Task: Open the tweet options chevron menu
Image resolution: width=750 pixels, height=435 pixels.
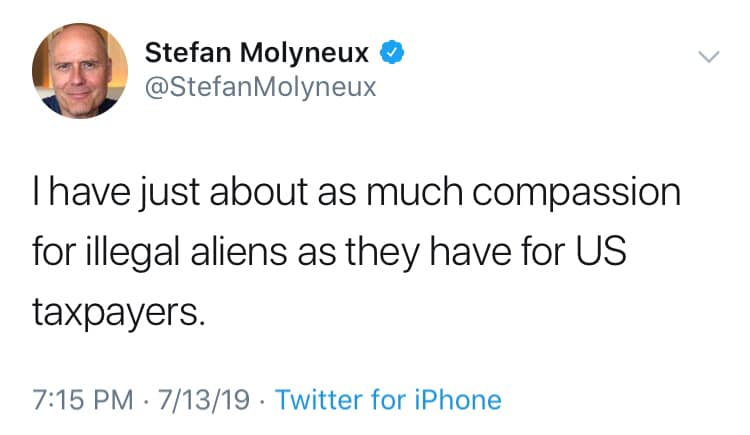Action: [x=707, y=58]
